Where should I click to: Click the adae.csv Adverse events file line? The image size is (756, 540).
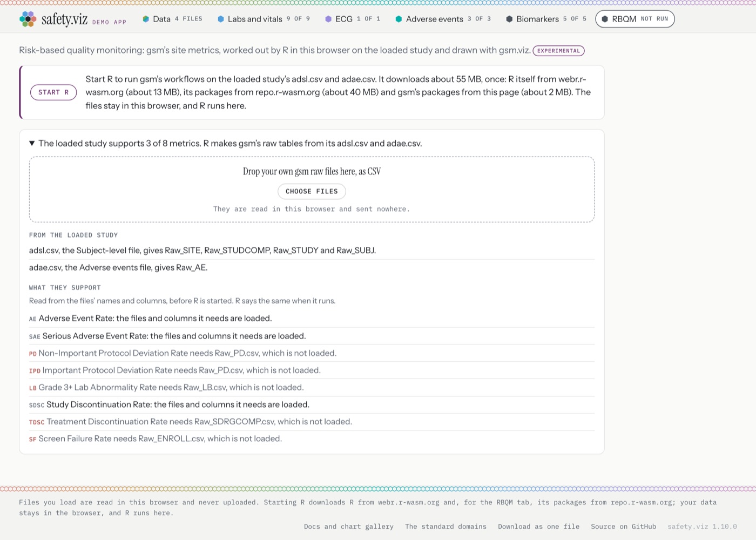(x=312, y=267)
